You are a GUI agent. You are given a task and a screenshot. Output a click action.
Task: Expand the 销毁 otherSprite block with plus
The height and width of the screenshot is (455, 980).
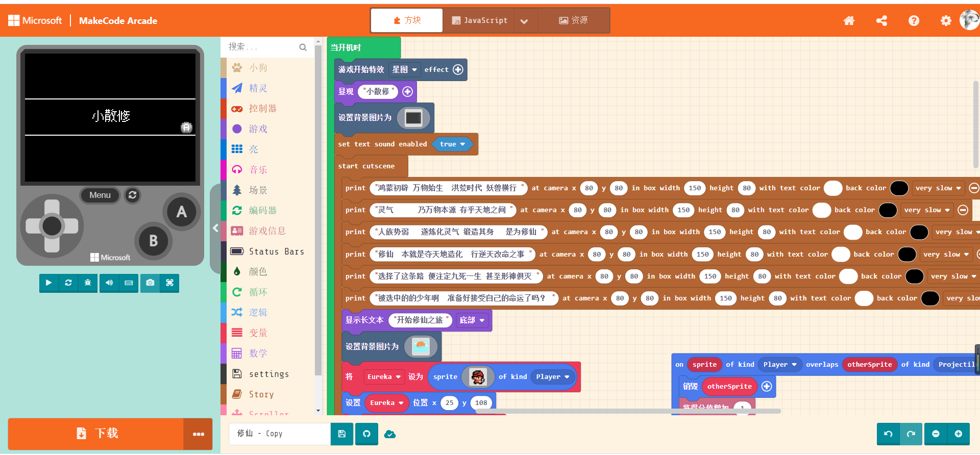tap(767, 386)
